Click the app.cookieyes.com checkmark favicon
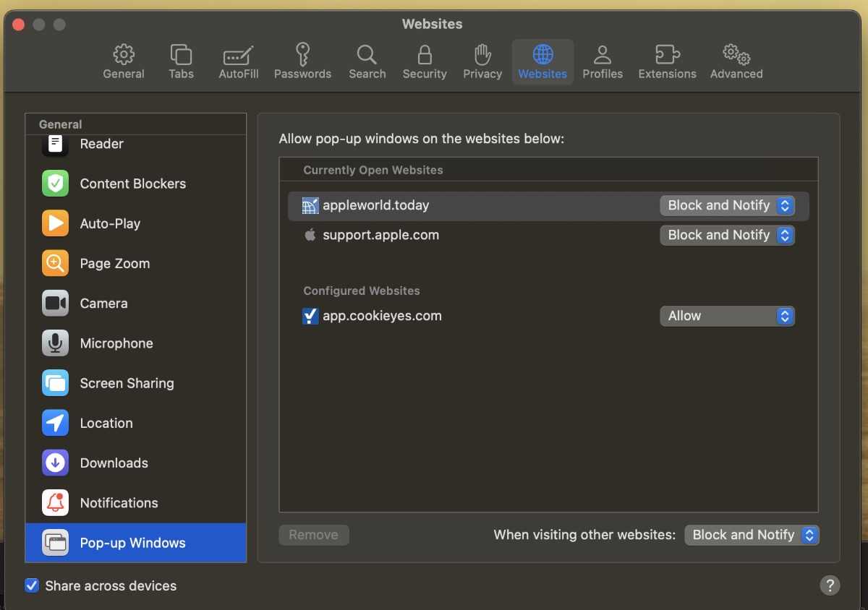Viewport: 868px width, 610px height. [310, 316]
